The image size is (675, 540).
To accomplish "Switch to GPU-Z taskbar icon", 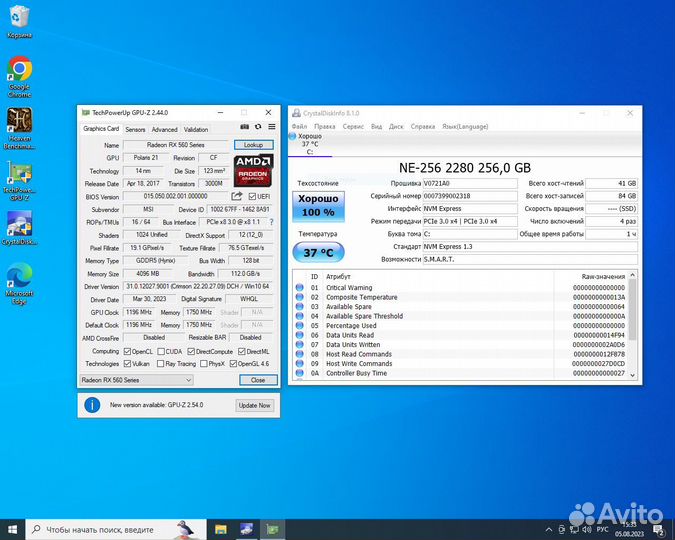I will [x=272, y=529].
